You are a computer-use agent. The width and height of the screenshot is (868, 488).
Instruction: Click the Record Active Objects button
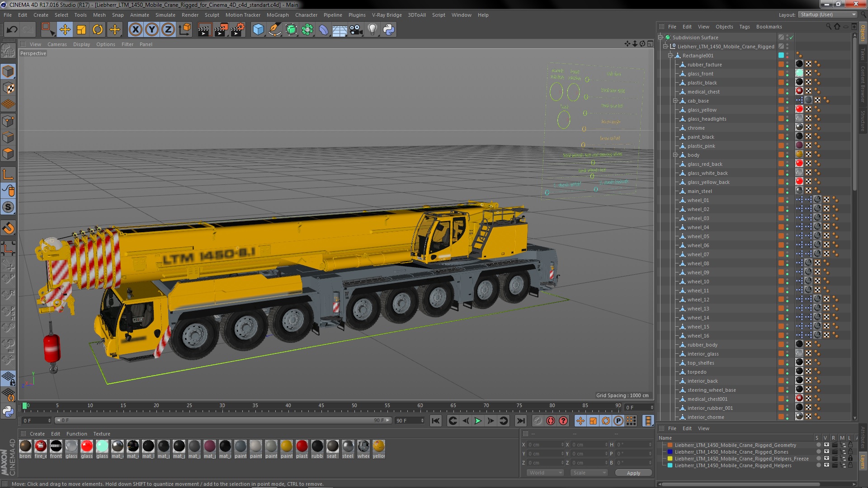[x=538, y=421]
